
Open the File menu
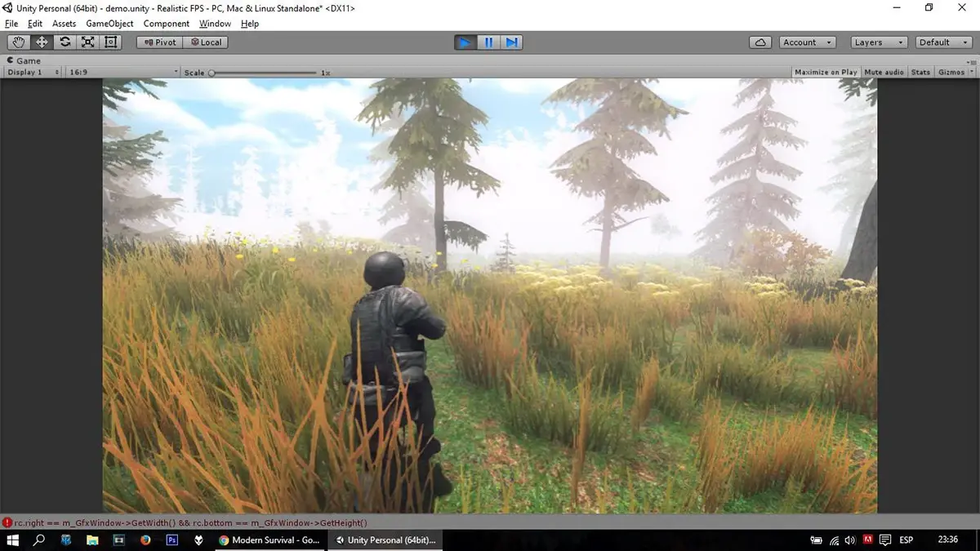click(x=11, y=24)
